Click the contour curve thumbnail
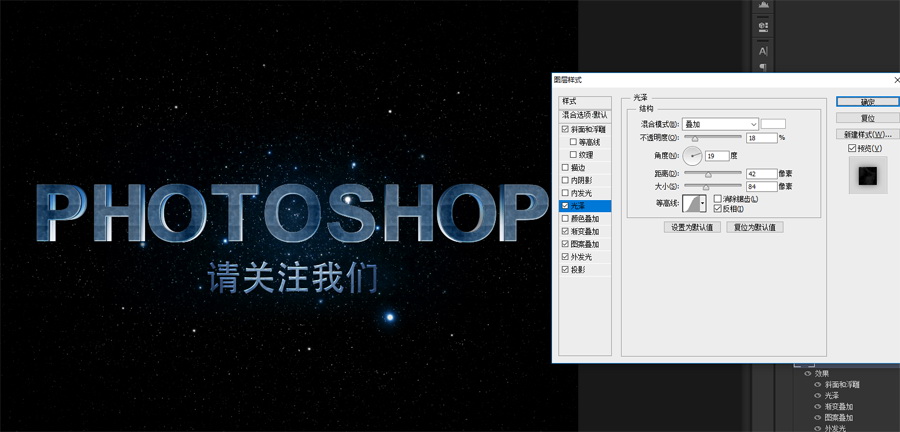The width and height of the screenshot is (900, 432). click(690, 203)
